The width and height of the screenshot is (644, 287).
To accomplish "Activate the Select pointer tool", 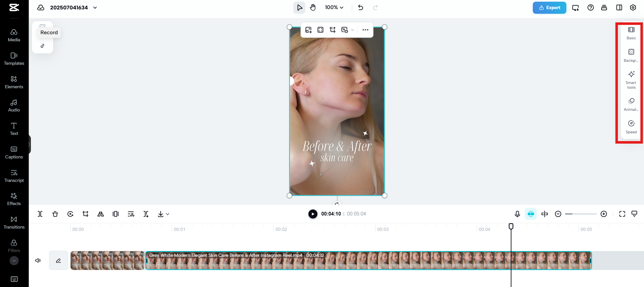I will click(x=299, y=7).
